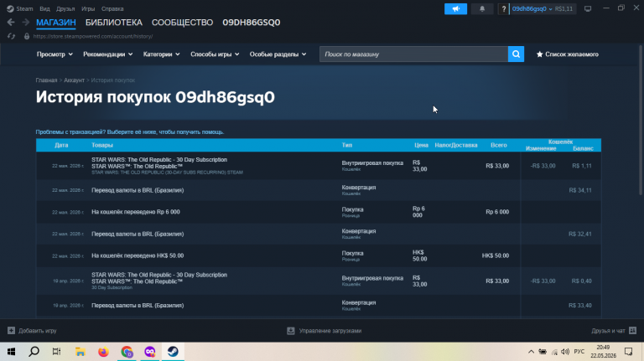
Task: Click the store URL address bar
Action: point(93,36)
